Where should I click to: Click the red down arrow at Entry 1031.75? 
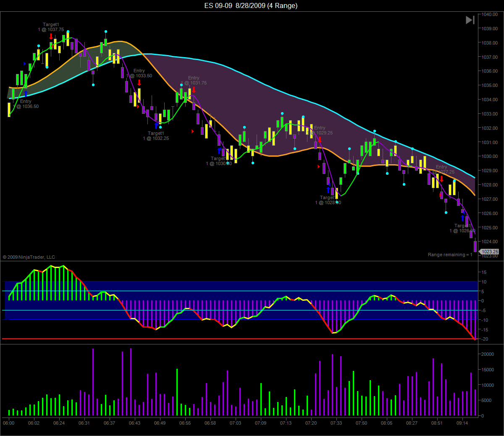194,89
